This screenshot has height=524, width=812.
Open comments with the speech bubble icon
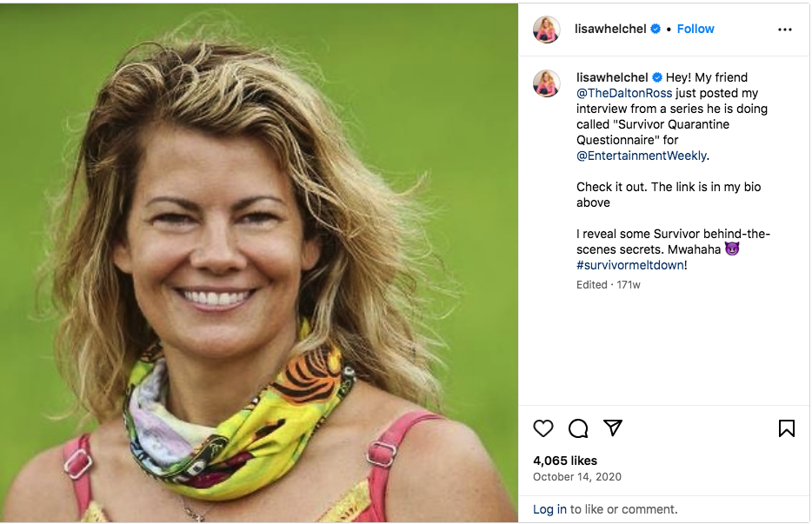coord(578,428)
